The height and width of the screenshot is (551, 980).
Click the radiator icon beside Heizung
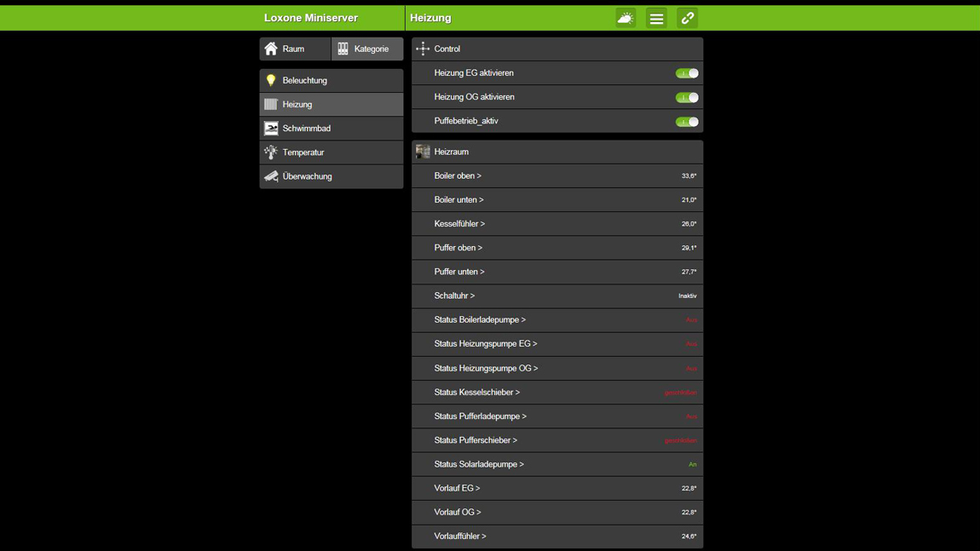[x=271, y=105]
